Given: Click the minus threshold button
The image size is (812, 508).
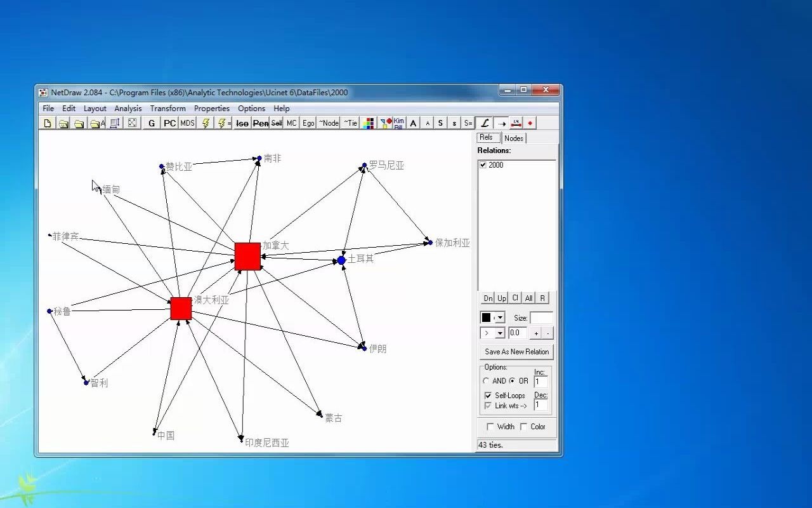Looking at the screenshot, I should pyautogui.click(x=548, y=333).
